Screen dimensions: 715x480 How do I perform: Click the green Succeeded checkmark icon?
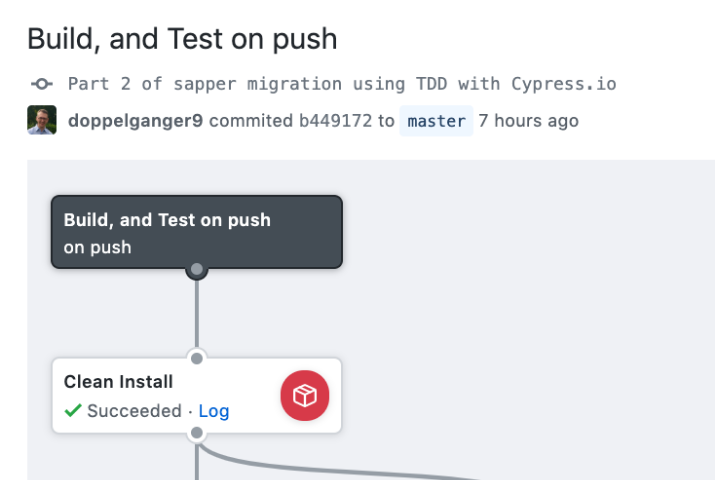coord(73,411)
